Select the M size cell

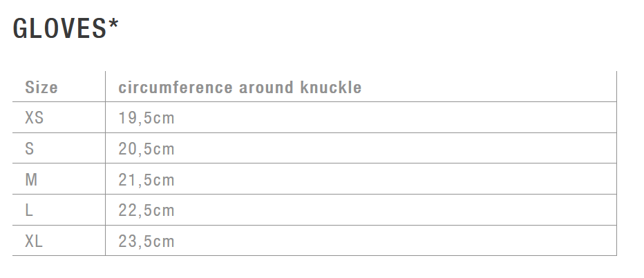pos(31,180)
